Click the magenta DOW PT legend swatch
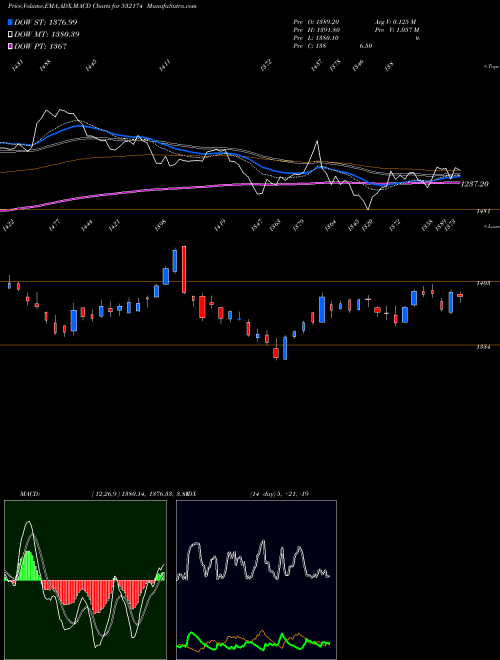The width and height of the screenshot is (500, 660). pyautogui.click(x=11, y=46)
